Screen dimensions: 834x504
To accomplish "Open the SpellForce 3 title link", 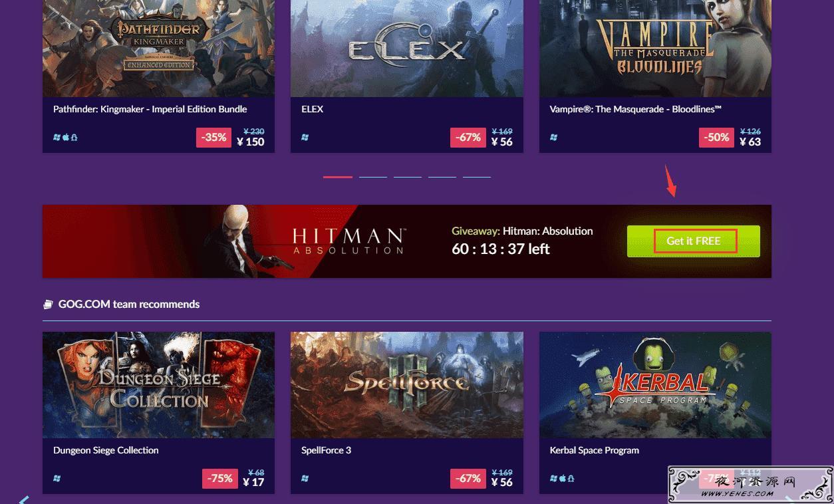I will (x=326, y=450).
